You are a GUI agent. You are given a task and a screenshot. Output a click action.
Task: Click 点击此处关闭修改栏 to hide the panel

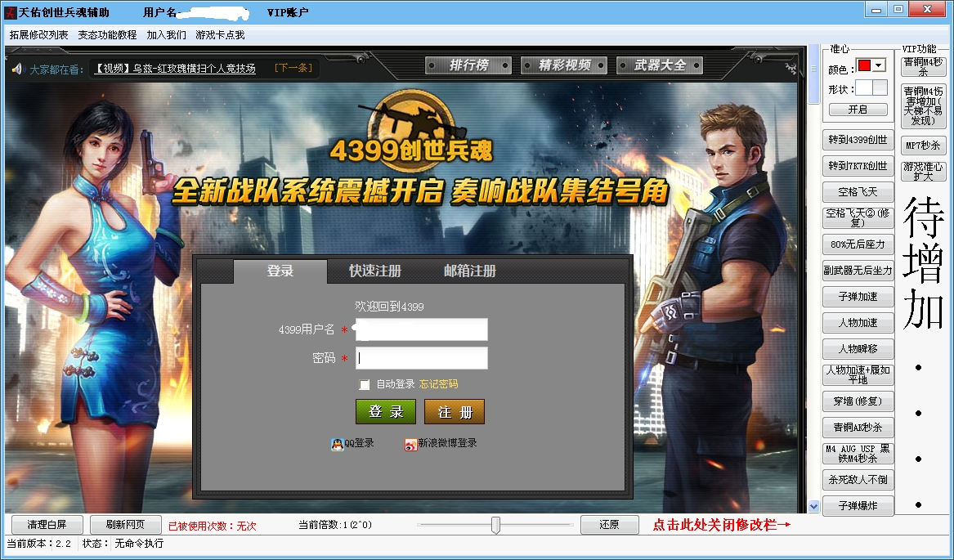coord(722,525)
